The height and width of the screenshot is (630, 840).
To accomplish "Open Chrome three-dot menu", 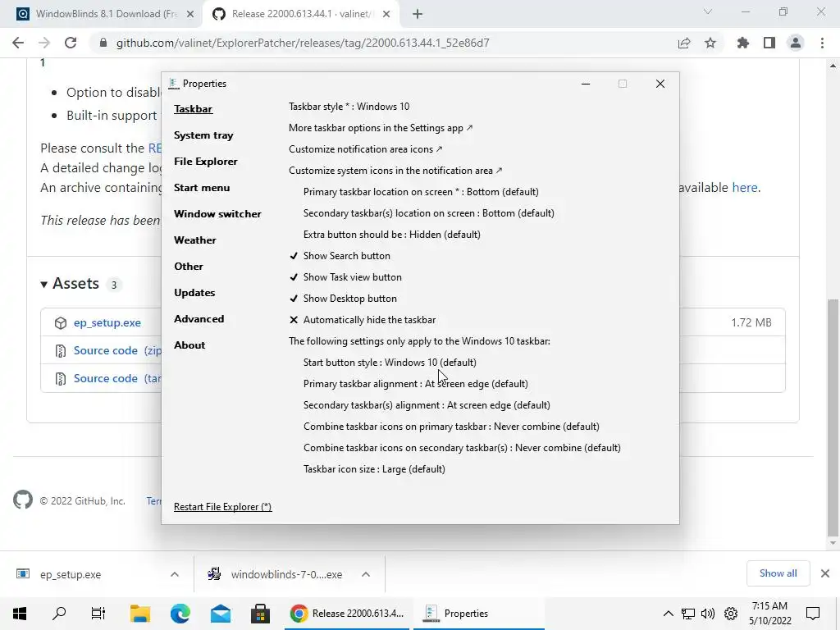I will 822,43.
